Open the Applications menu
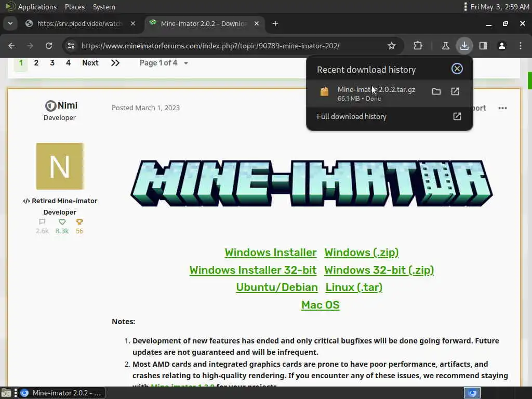This screenshot has height=399, width=532. click(37, 7)
